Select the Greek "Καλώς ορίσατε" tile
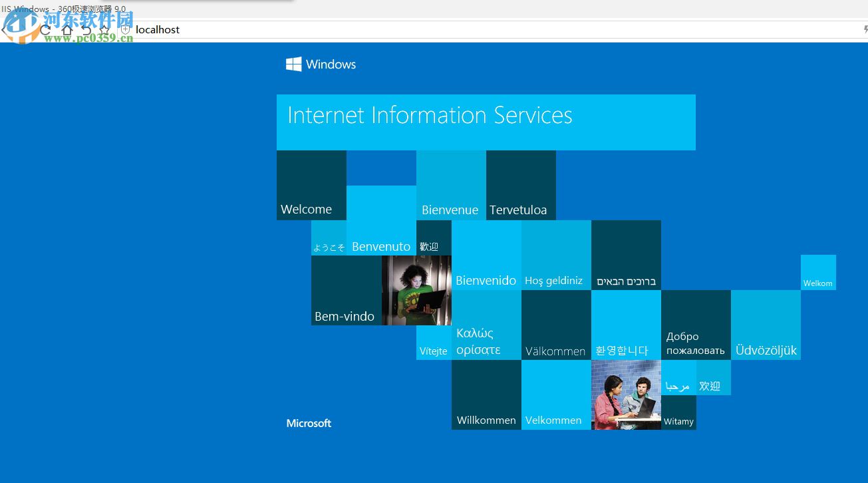868x483 pixels. coord(486,325)
